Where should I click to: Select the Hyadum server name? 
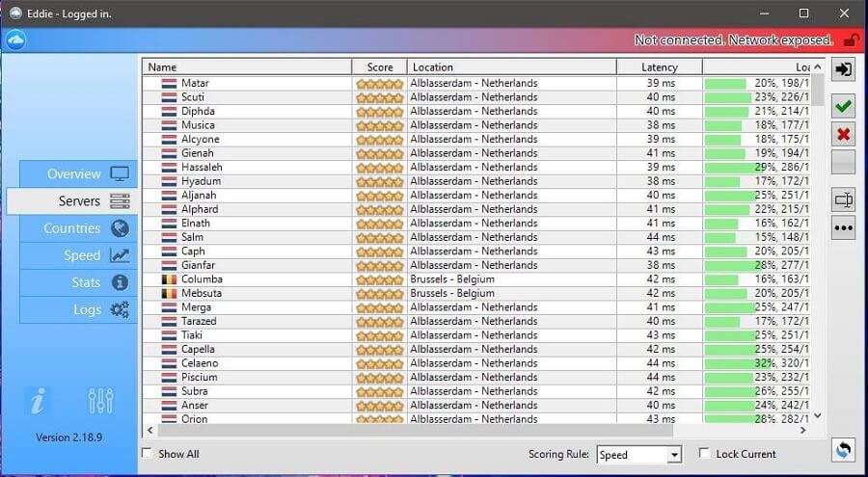click(201, 181)
